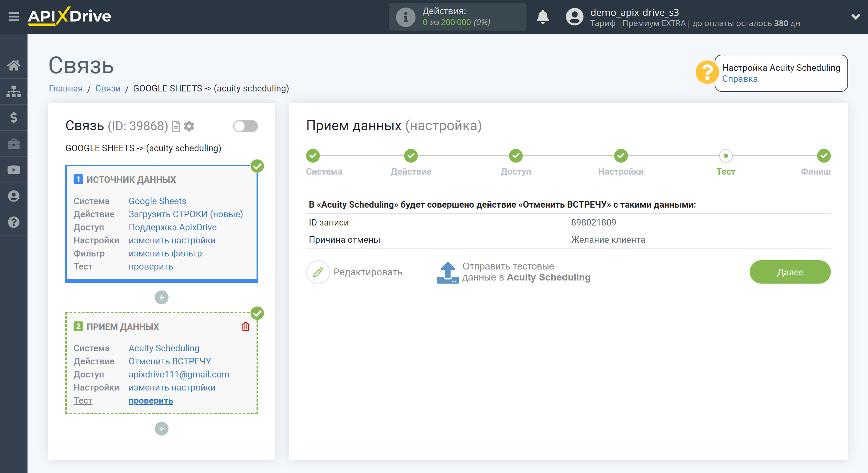This screenshot has width=868, height=473.
Task: Click demo_apix-drive_s3 username
Action: [634, 12]
